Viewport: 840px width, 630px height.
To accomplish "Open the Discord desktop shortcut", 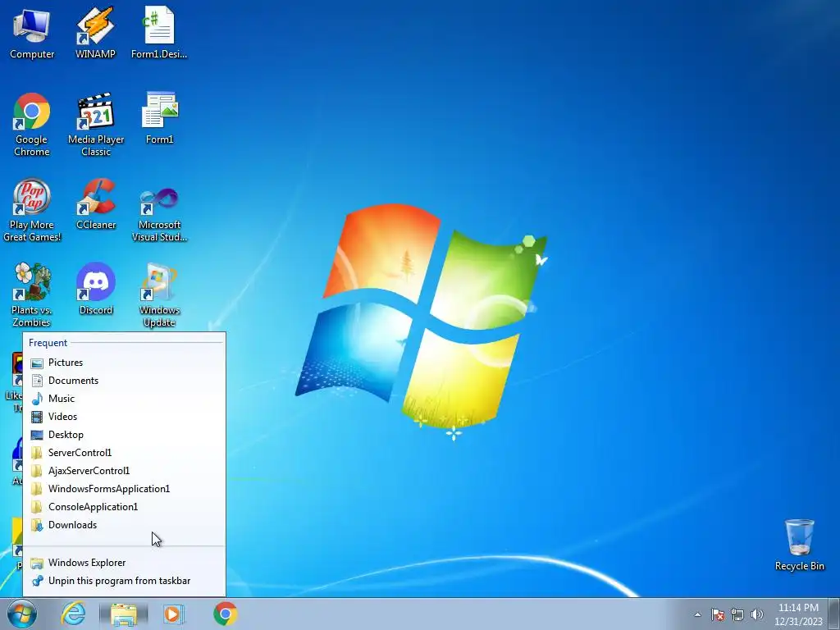I will click(x=96, y=290).
